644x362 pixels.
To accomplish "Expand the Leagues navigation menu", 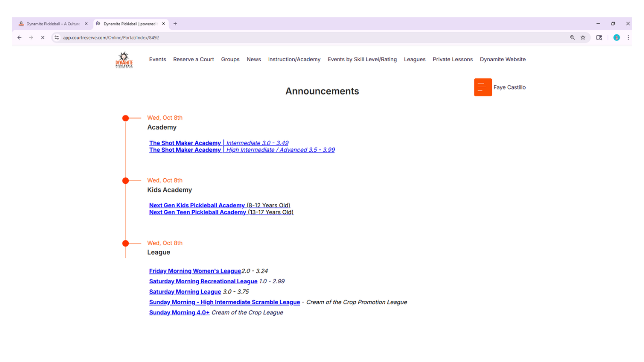I will click(x=414, y=59).
